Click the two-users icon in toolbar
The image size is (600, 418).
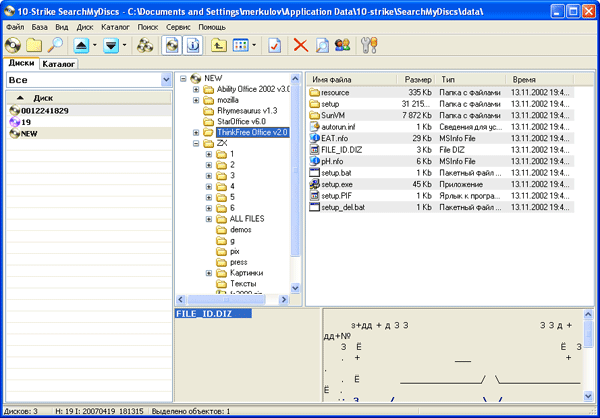coord(341,45)
